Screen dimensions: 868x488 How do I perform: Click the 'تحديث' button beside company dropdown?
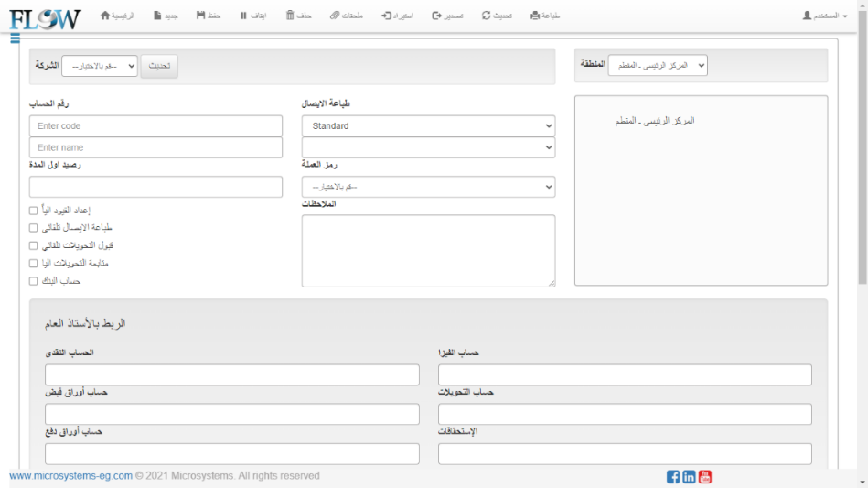click(159, 67)
